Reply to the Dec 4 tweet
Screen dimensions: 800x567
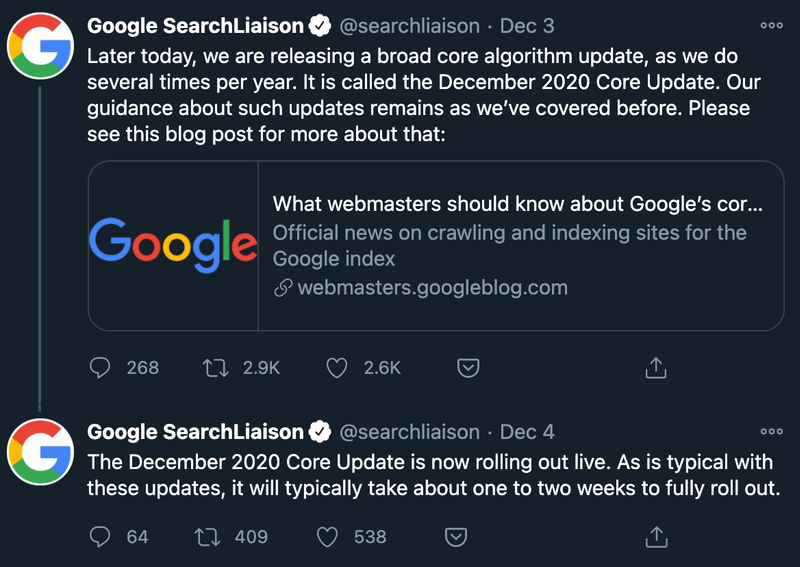[100, 537]
